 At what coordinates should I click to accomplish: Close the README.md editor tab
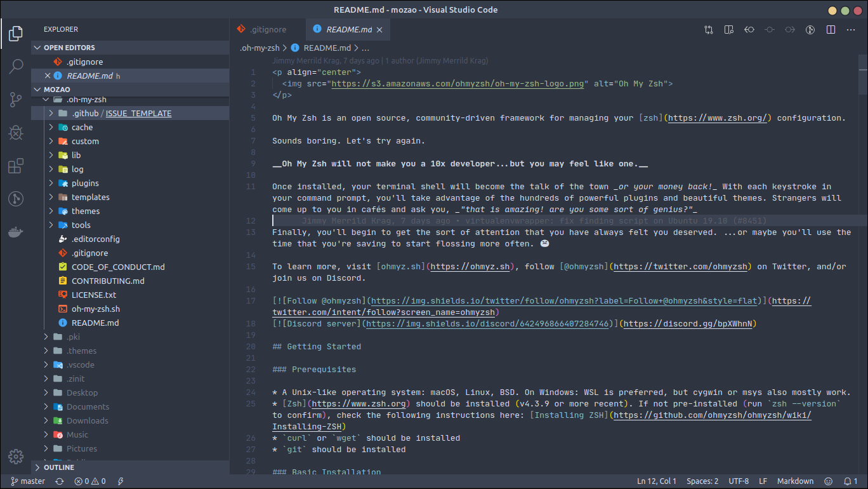pyautogui.click(x=379, y=30)
